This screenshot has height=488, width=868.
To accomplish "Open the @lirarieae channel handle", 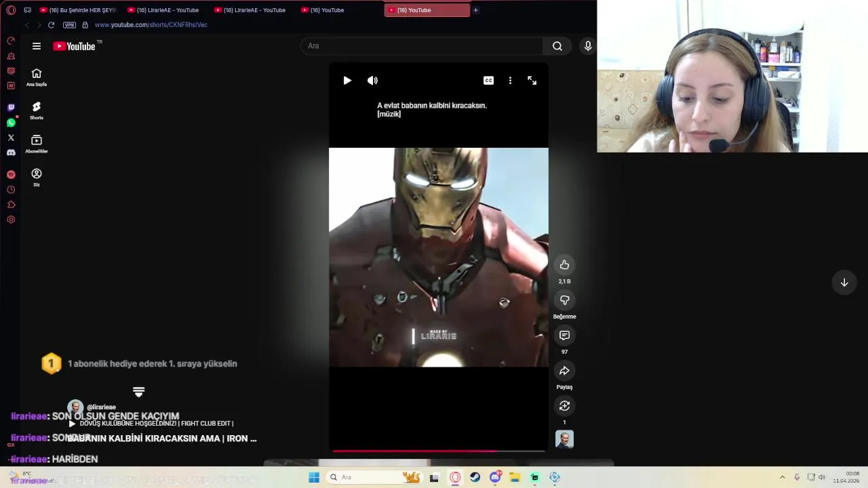I will point(101,407).
